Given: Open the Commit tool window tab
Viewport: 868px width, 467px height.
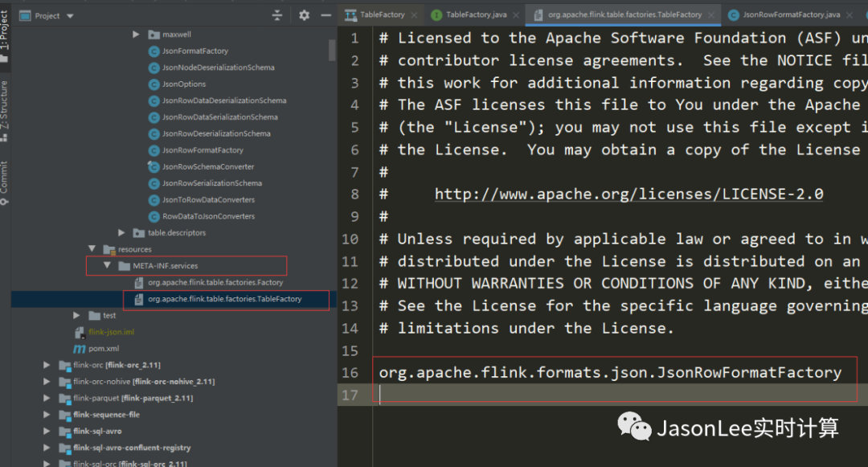Looking at the screenshot, I should [x=5, y=182].
